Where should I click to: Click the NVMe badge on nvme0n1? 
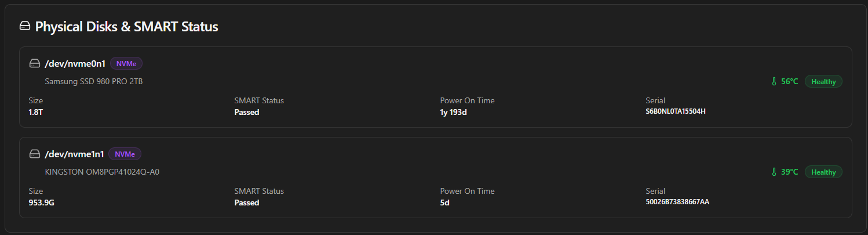point(126,63)
